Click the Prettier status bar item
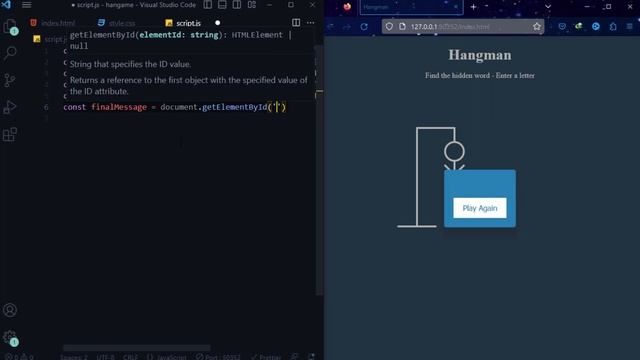 click(x=266, y=357)
